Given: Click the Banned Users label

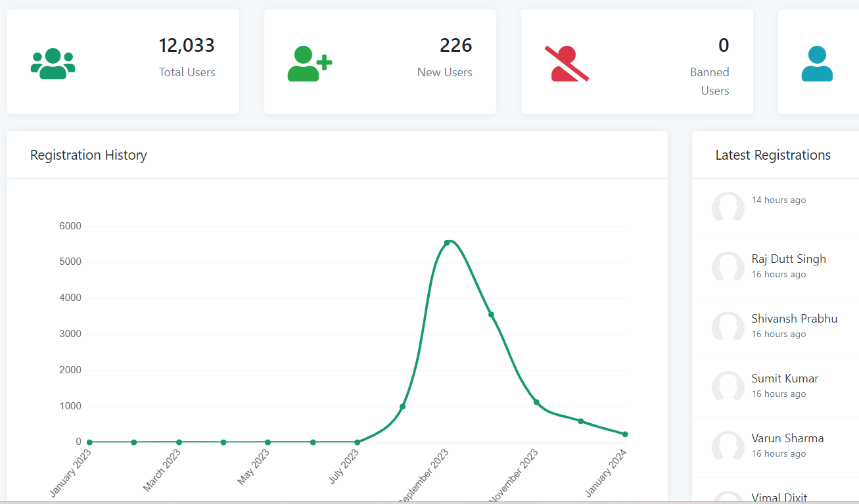Looking at the screenshot, I should 710,81.
